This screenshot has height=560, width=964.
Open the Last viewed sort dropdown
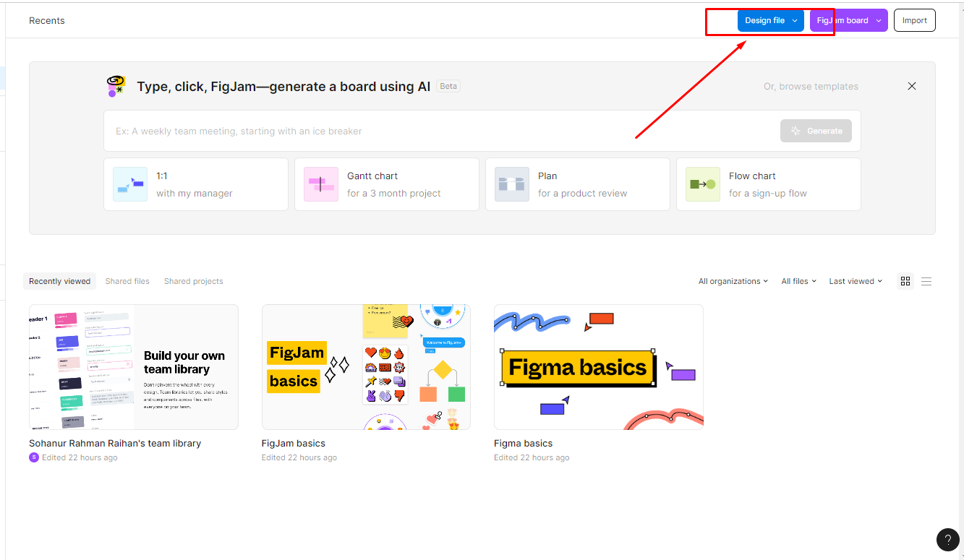click(856, 281)
